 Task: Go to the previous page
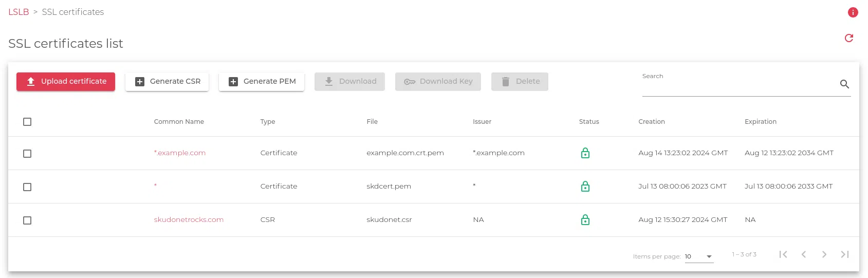click(804, 254)
